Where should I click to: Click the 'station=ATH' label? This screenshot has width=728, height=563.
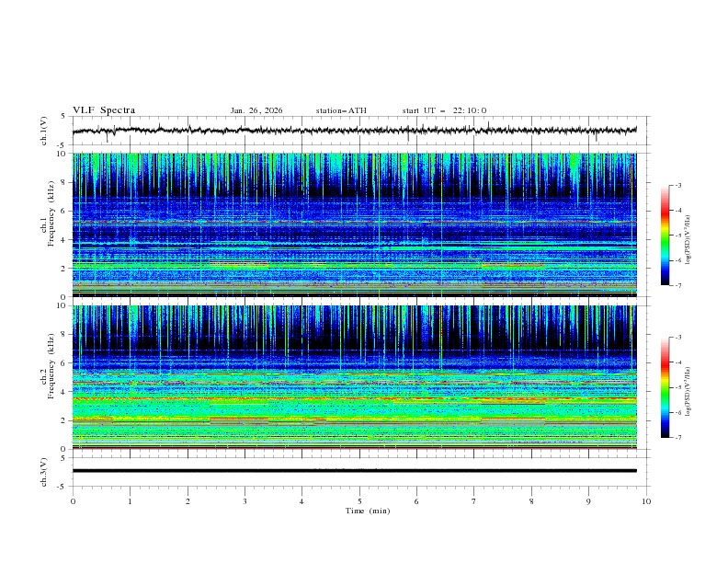coord(341,110)
